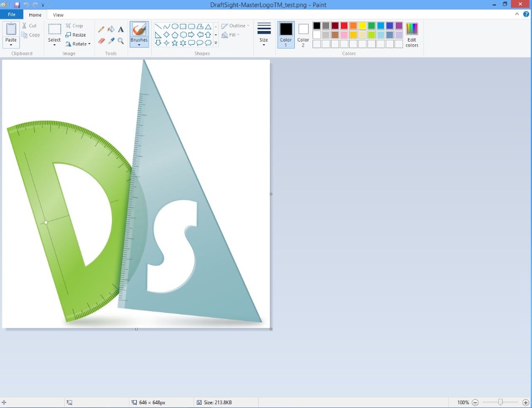
Task: Pick the red color swatch
Action: pos(344,26)
